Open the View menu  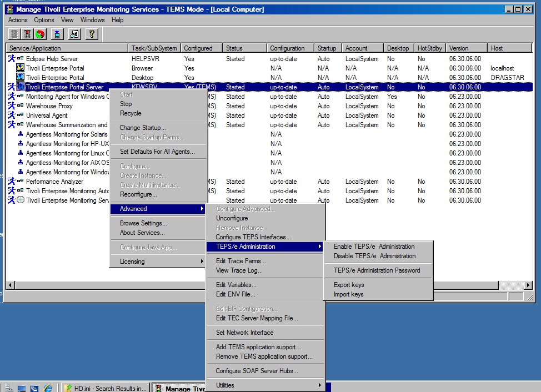[x=67, y=20]
